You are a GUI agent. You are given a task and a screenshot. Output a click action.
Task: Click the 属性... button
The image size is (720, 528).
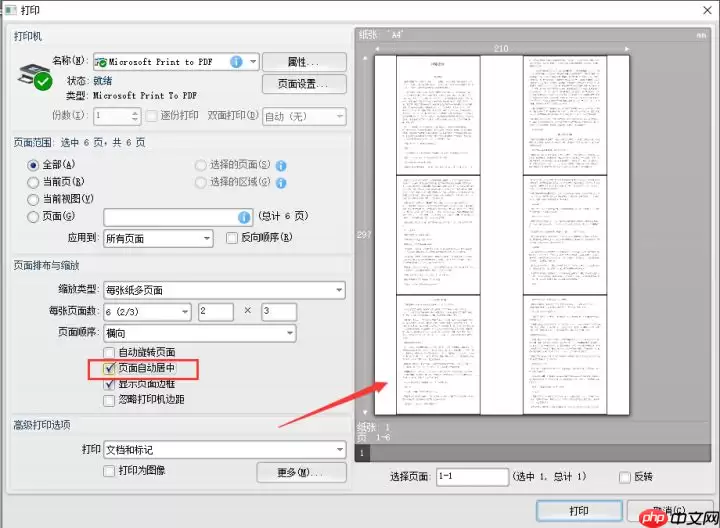point(304,62)
